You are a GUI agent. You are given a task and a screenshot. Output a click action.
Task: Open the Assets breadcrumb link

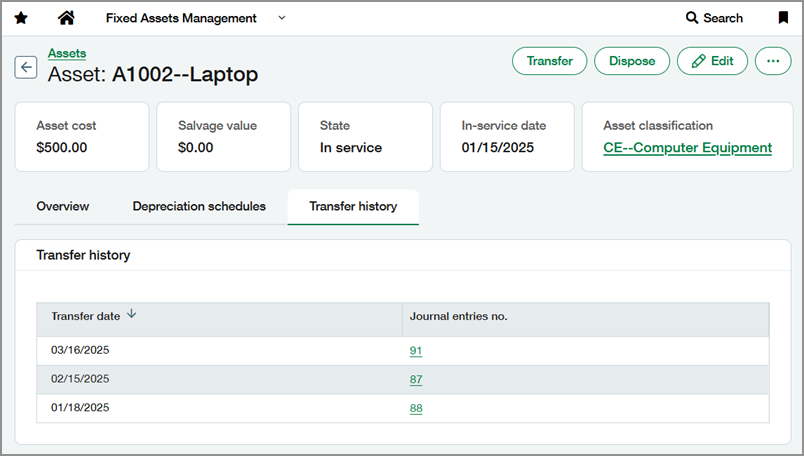coord(67,53)
